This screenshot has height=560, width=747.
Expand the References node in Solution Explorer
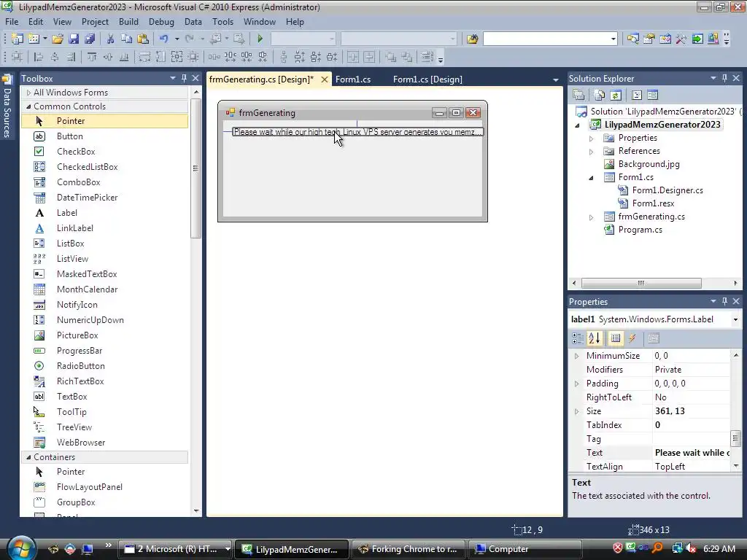click(591, 152)
